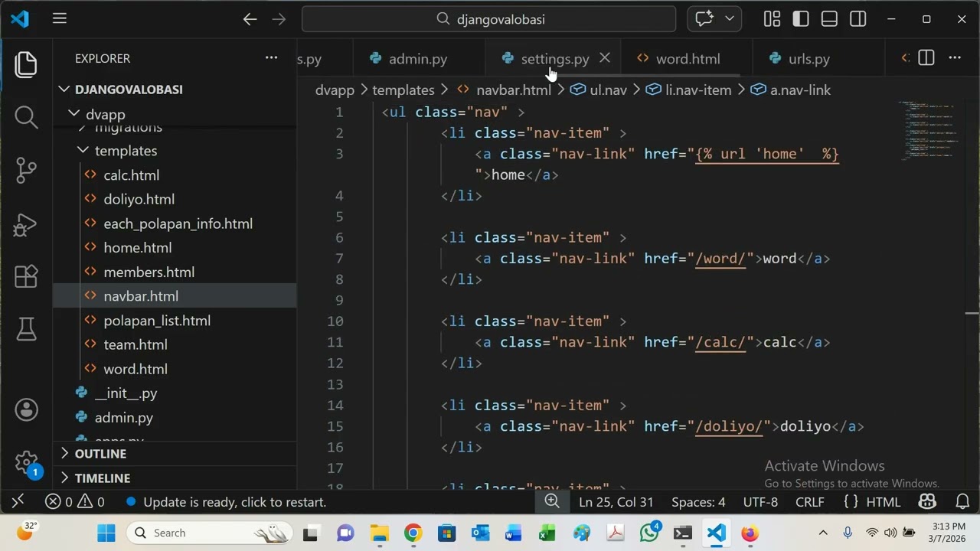Screen dimensions: 980x551
Task: Click the djangovalobasi command center search box
Action: pos(489,19)
